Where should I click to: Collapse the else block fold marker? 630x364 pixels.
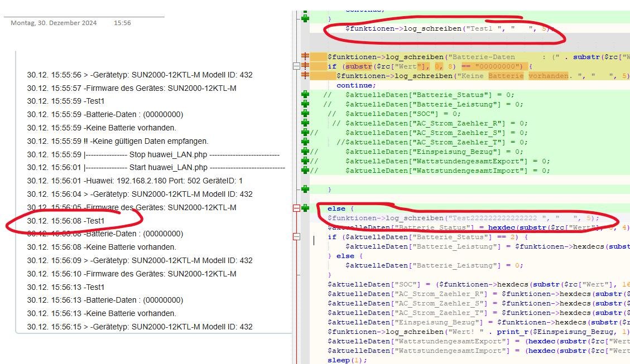[296, 208]
